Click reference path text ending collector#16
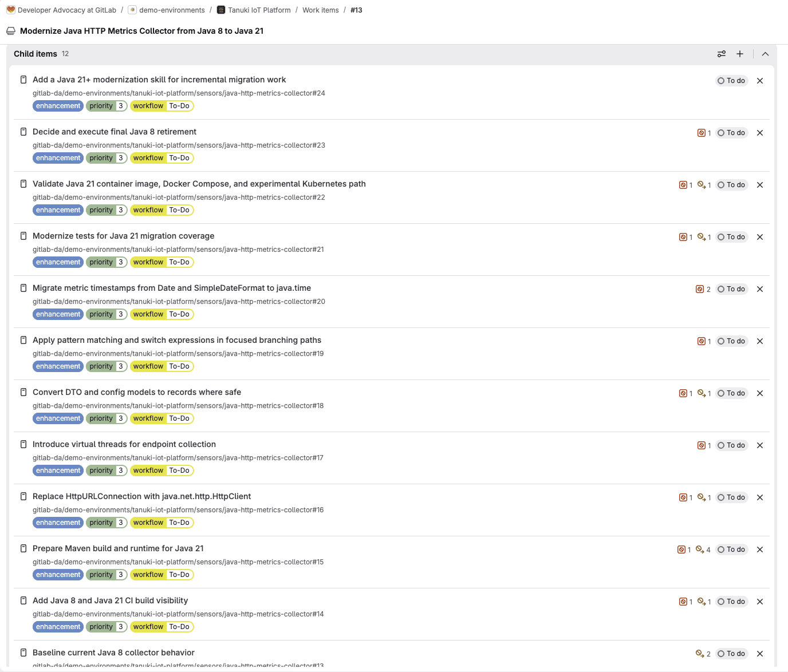Image resolution: width=788 pixels, height=672 pixels. click(x=178, y=510)
